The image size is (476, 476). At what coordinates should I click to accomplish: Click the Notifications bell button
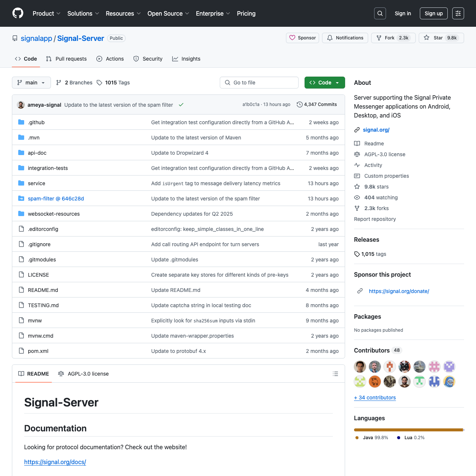point(345,38)
